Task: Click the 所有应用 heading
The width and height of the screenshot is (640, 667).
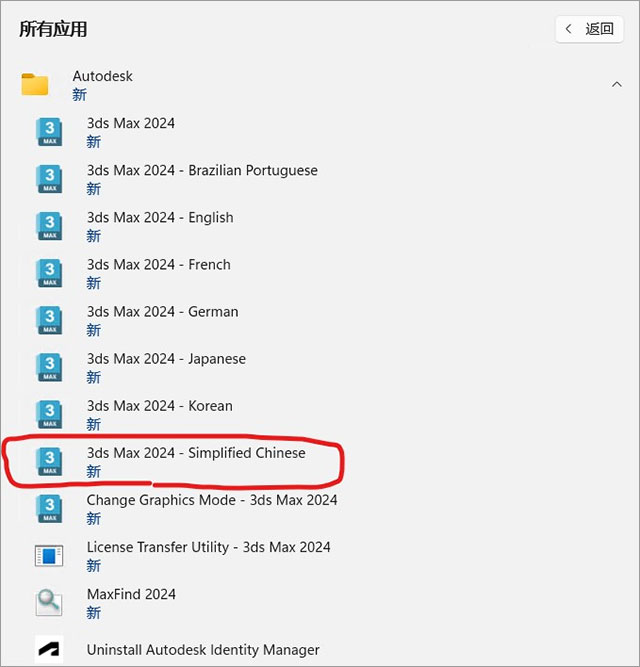Action: tap(53, 29)
